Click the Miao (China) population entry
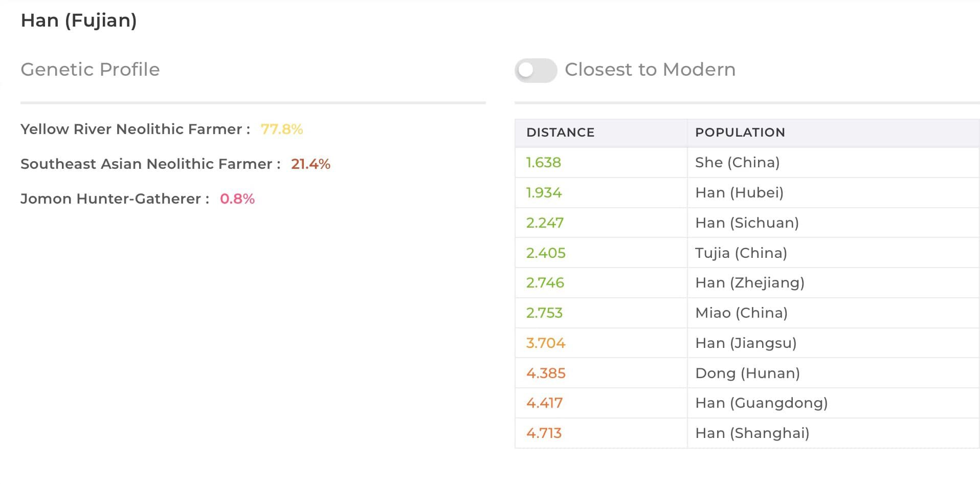This screenshot has height=484, width=980. coord(747,313)
